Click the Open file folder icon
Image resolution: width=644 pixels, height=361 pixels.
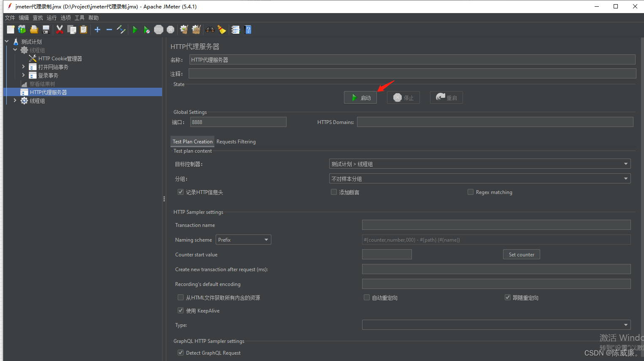34,30
